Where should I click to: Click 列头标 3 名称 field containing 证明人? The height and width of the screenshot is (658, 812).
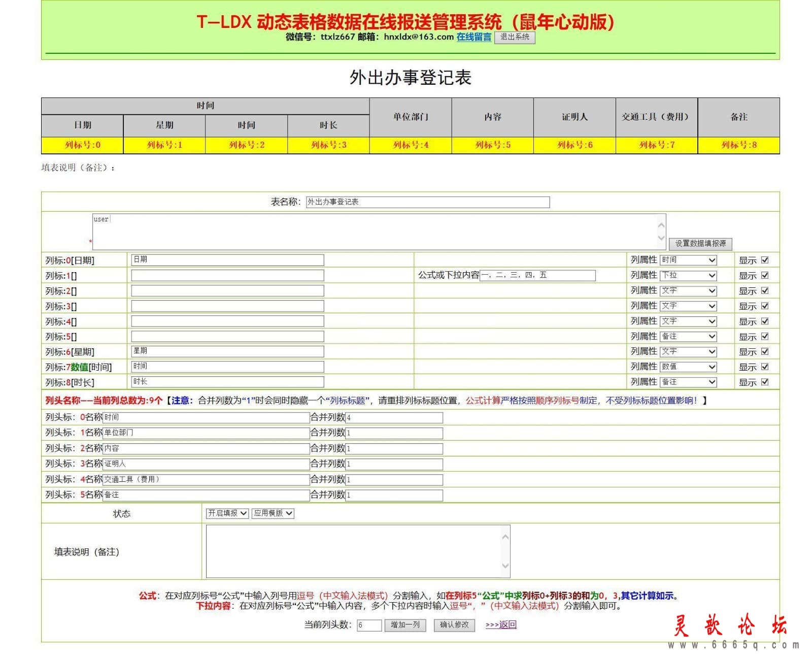206,464
